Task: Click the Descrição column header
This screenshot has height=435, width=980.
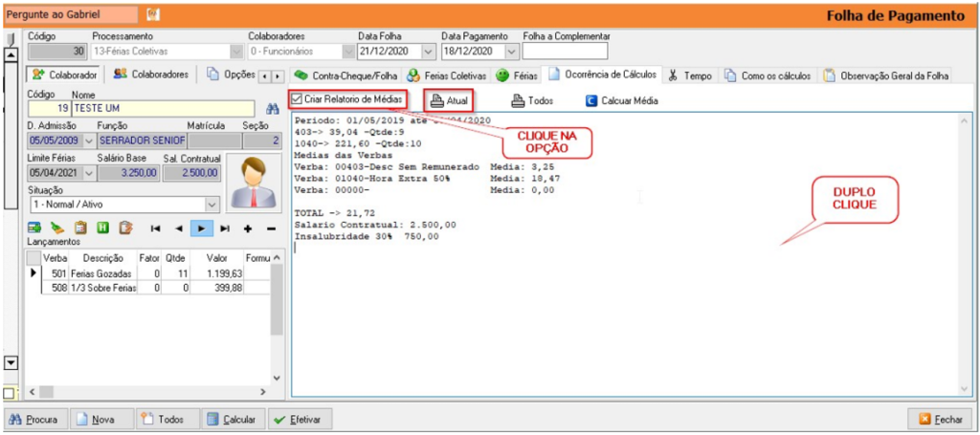Action: [102, 258]
